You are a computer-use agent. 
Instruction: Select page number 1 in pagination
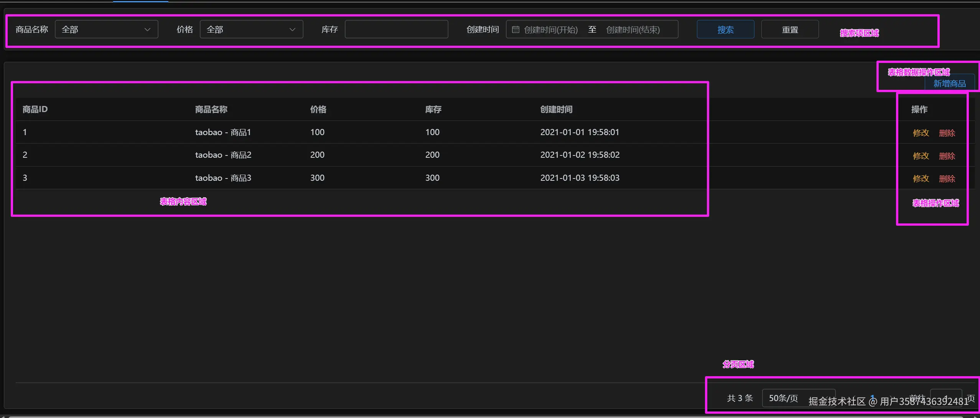coord(873,397)
